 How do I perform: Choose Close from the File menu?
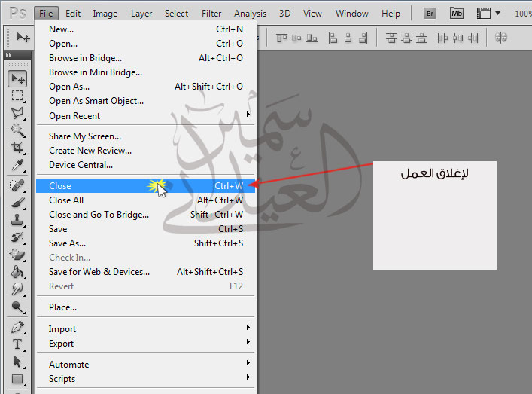coord(145,186)
